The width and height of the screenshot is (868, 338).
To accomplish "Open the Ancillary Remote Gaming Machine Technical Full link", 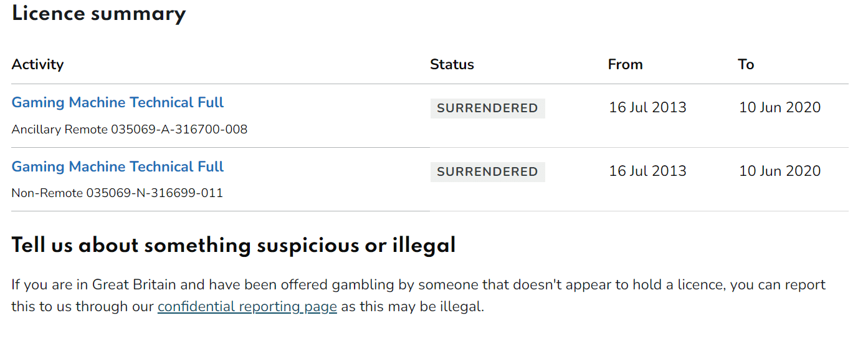I will coord(118,103).
